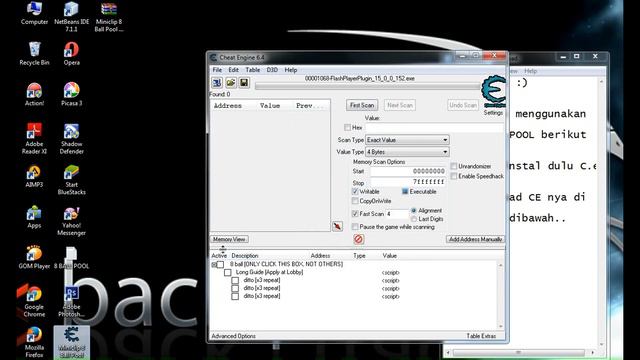
Task: Launch Mozilla Firefox from the desktop
Action: pyautogui.click(x=34, y=343)
